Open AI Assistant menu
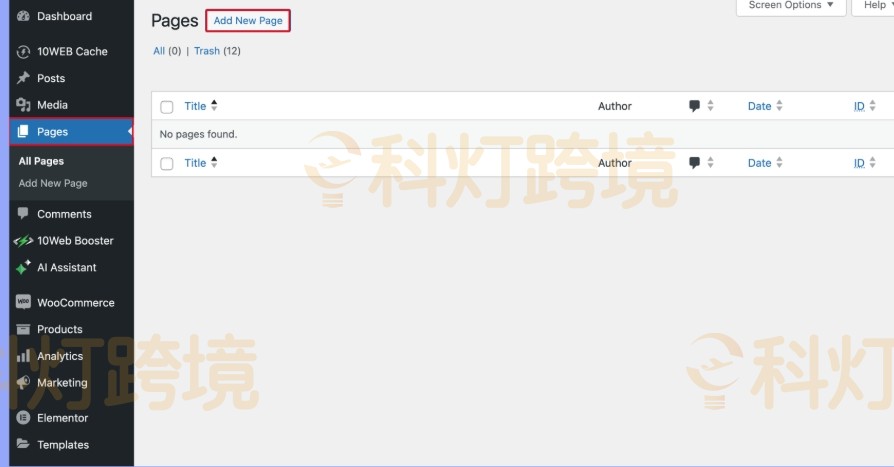 click(71, 267)
